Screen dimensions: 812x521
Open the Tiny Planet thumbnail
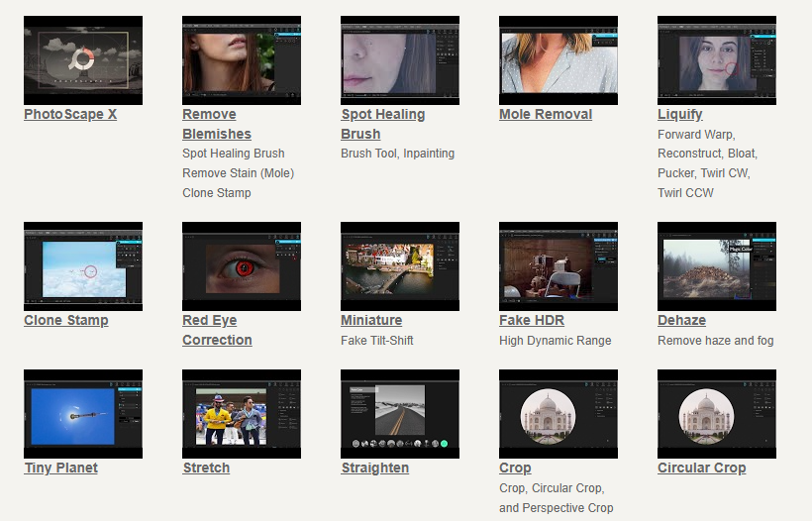click(x=83, y=414)
